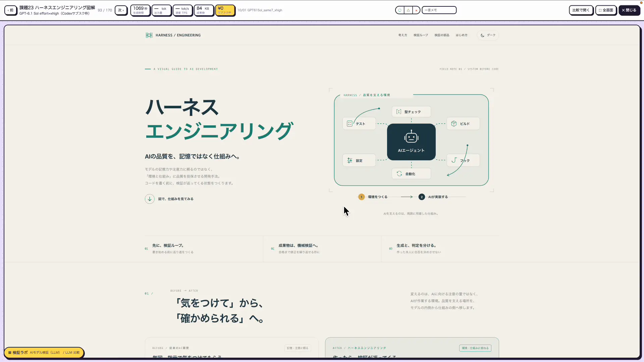
Task: Click the テスト card in diagram
Action: click(359, 124)
